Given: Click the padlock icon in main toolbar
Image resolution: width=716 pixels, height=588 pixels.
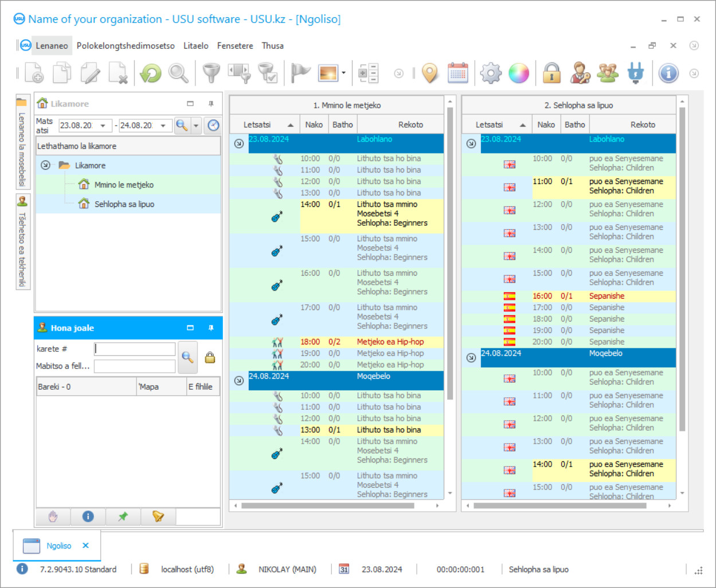Looking at the screenshot, I should 551,73.
